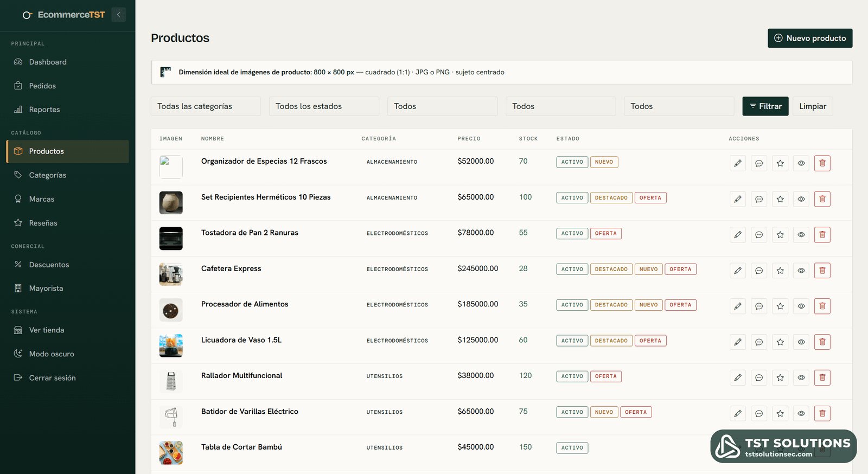Toggle visibility of Set Recipientes Herméticos
The image size is (868, 474).
pyautogui.click(x=801, y=199)
